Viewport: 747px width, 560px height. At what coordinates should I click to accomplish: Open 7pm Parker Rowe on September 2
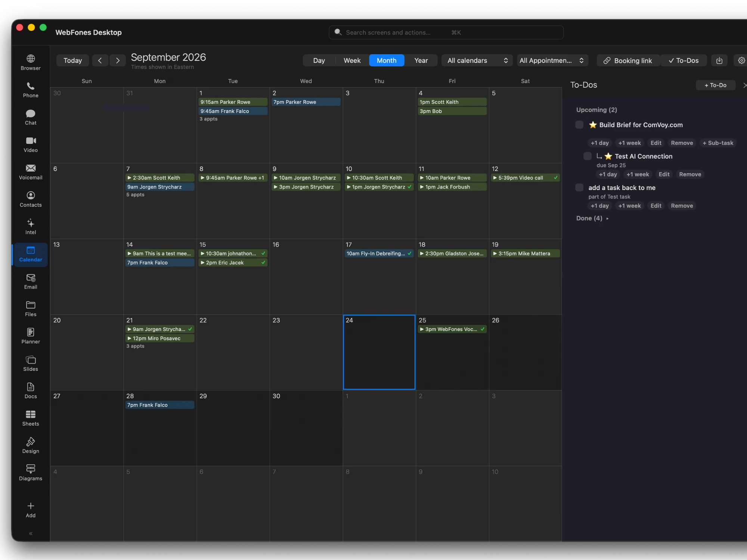[306, 102]
